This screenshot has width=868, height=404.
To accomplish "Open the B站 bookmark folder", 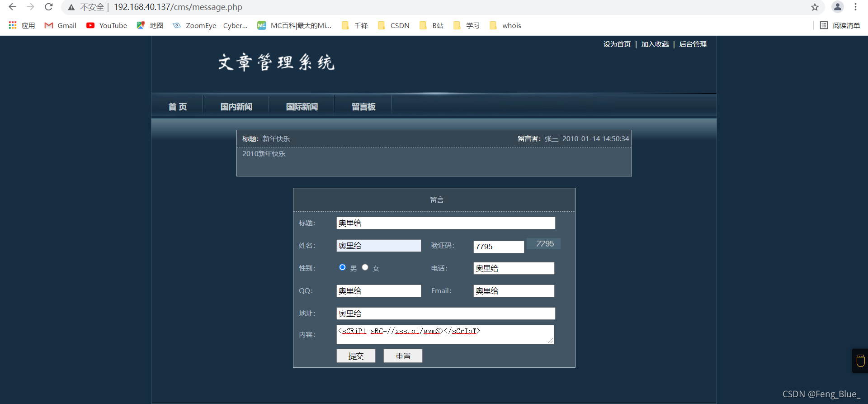I will pos(432,25).
